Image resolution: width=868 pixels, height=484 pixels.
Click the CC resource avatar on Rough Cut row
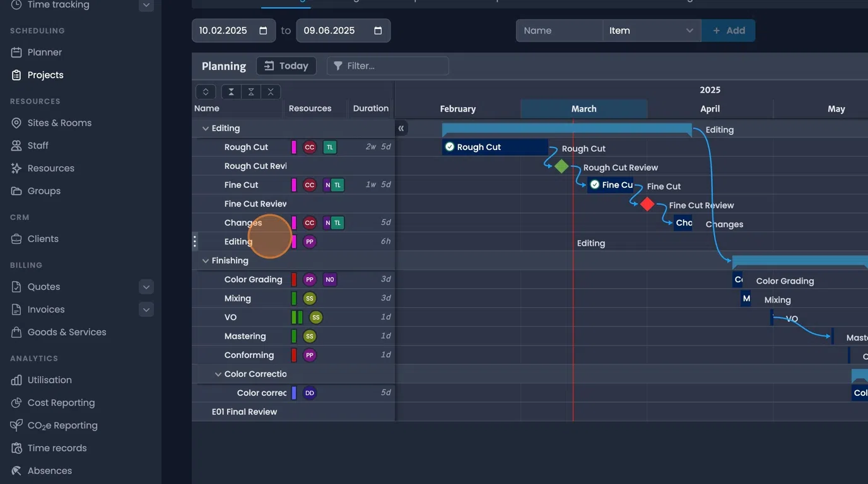(x=309, y=147)
